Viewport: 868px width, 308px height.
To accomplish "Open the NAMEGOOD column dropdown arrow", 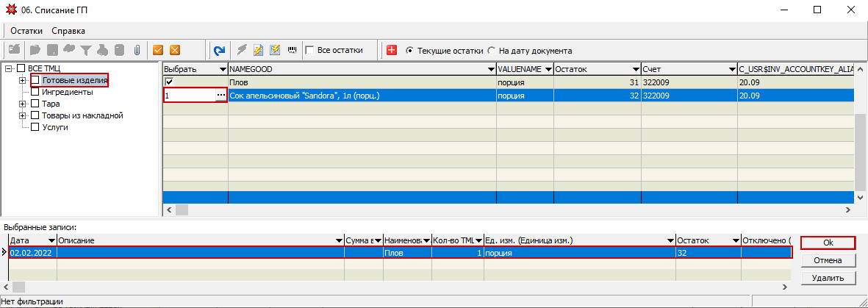I will [491, 69].
